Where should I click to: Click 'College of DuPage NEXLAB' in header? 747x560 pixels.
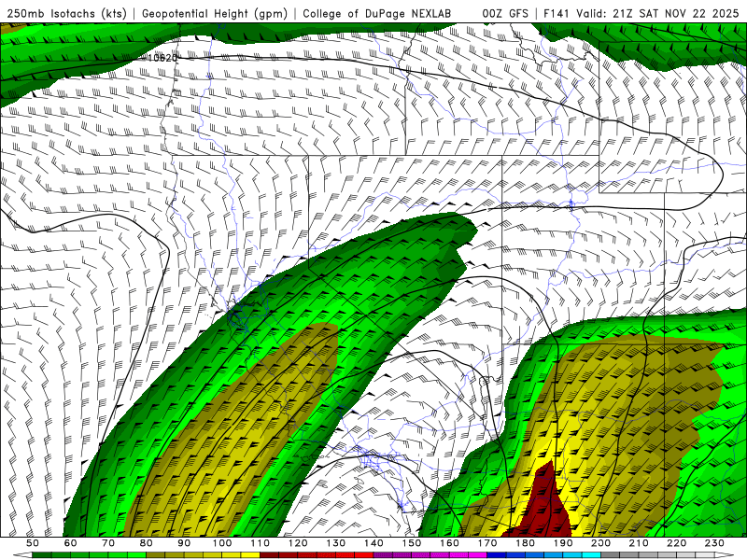point(376,14)
